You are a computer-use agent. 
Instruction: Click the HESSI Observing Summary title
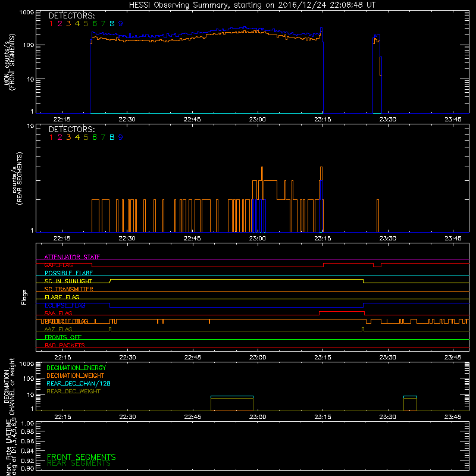pos(252,5)
